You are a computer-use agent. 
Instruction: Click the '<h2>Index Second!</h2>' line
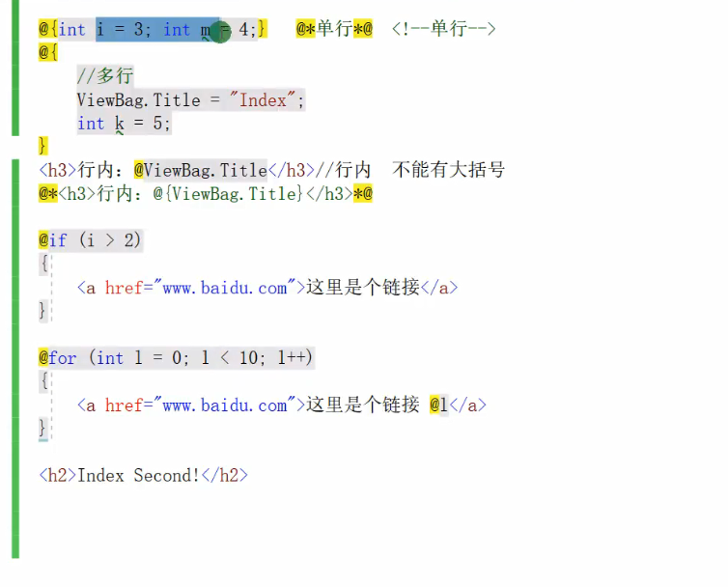pyautogui.click(x=144, y=476)
